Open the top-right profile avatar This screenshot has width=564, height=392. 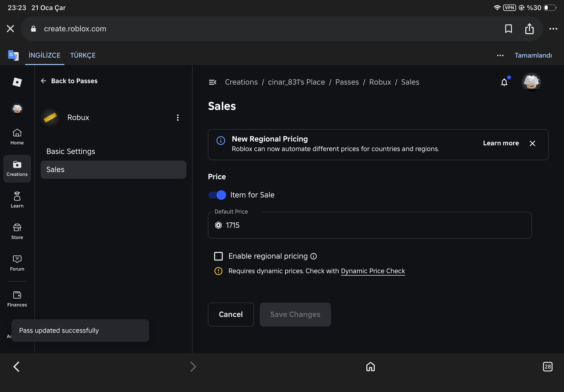(x=531, y=82)
